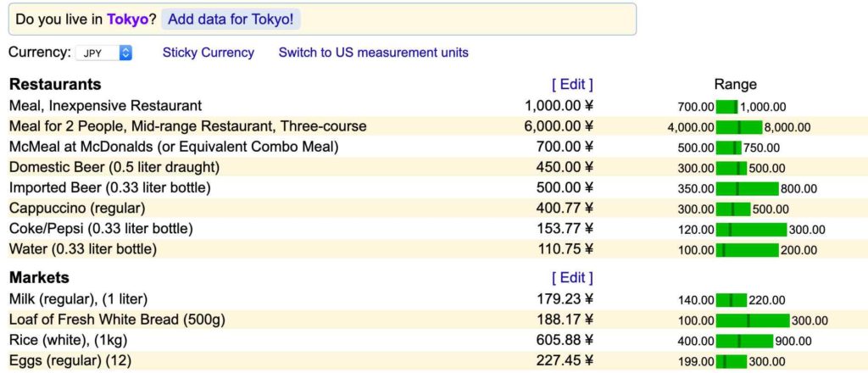The height and width of the screenshot is (373, 868).
Task: Edit the Restaurants section
Action: tap(572, 85)
